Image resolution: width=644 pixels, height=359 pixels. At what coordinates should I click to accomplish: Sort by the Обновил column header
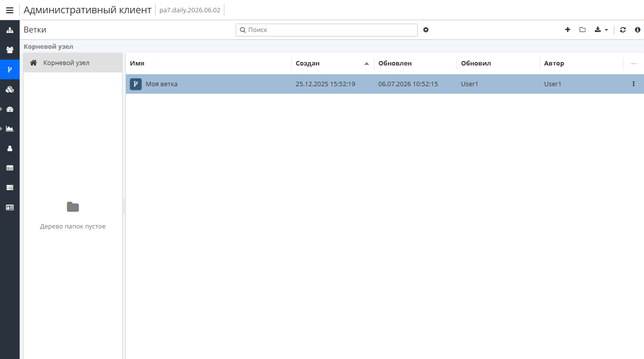click(x=498, y=64)
